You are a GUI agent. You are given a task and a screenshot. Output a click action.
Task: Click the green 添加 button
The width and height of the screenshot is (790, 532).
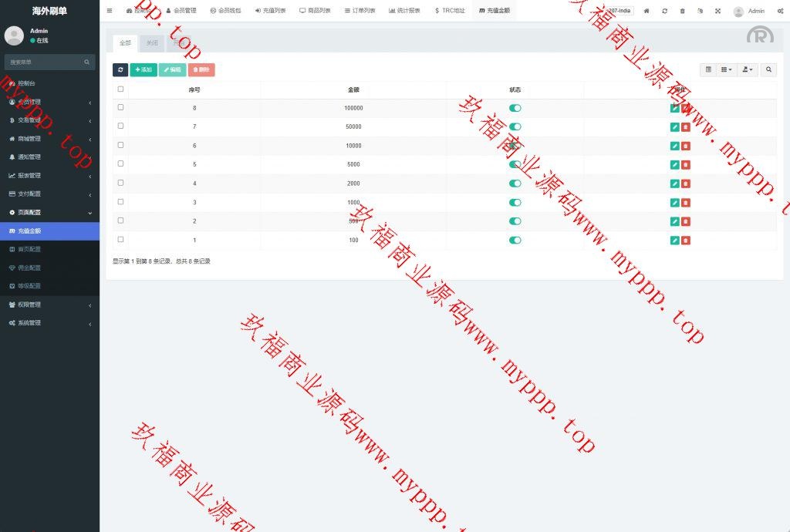tap(143, 69)
